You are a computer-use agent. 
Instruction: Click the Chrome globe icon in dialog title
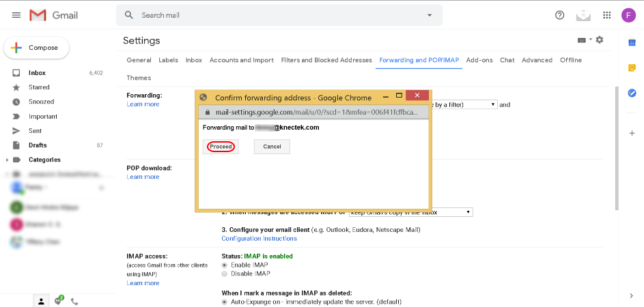pyautogui.click(x=203, y=98)
